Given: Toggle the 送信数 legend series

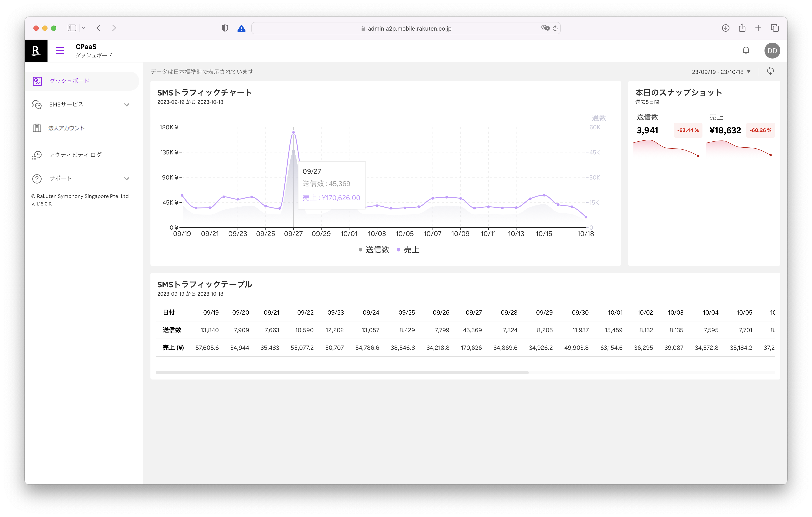Looking at the screenshot, I should pyautogui.click(x=374, y=249).
